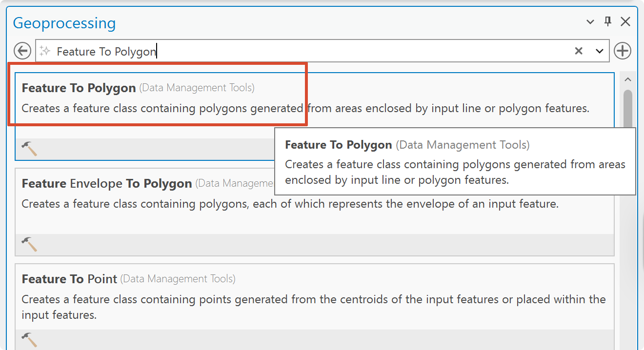Click hammer icon under Feature Envelope To Polygon
The image size is (644, 350).
(x=29, y=244)
